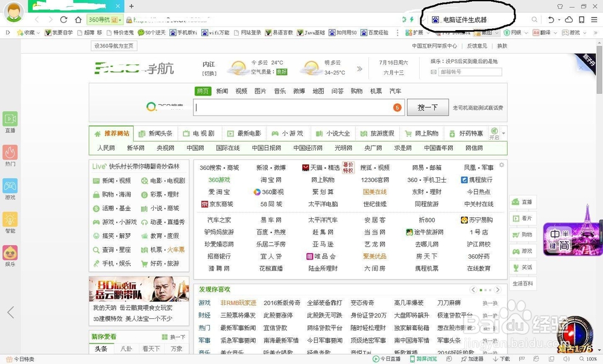Open the browser hamburger menu
603x364 pixels.
pyautogui.click(x=594, y=20)
